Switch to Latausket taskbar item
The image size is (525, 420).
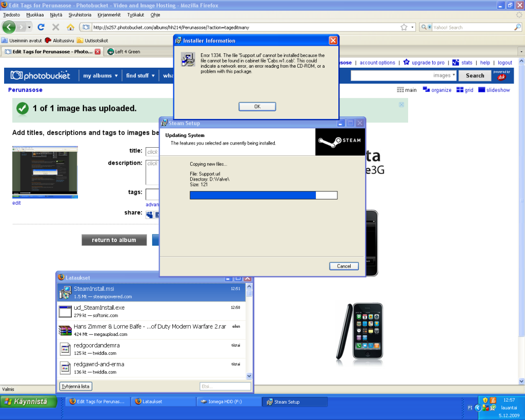point(164,402)
